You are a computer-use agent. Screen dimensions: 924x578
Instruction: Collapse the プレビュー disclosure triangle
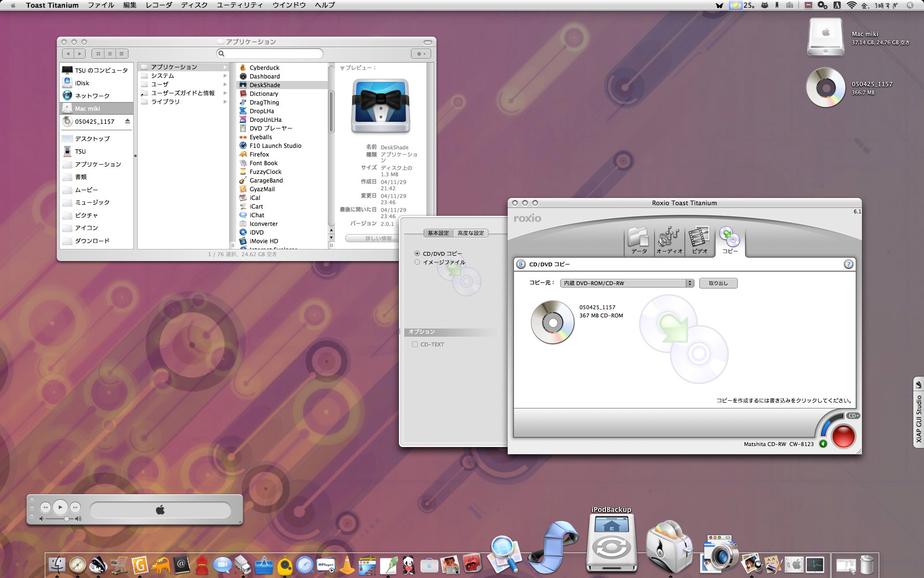click(x=342, y=68)
